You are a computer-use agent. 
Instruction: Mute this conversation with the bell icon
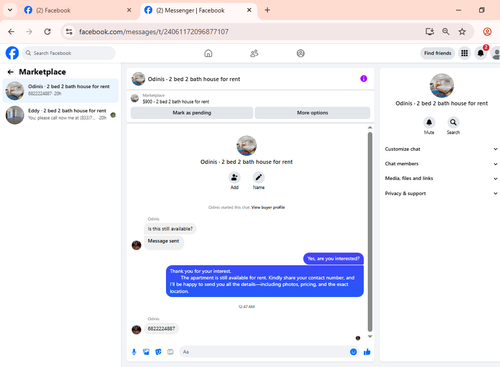click(x=429, y=122)
